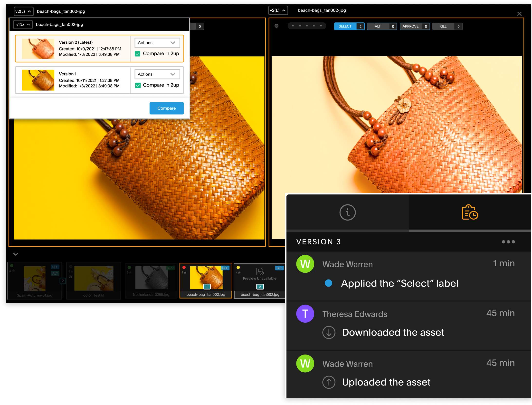532x405 pixels.
Task: Open Actions dropdown for Version 2 (Latest)
Action: (157, 43)
